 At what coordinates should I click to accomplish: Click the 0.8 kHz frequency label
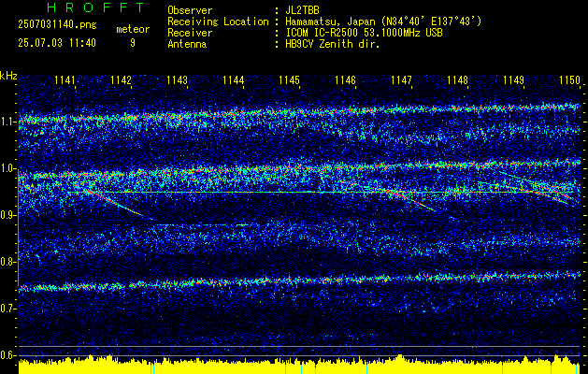point(7,262)
